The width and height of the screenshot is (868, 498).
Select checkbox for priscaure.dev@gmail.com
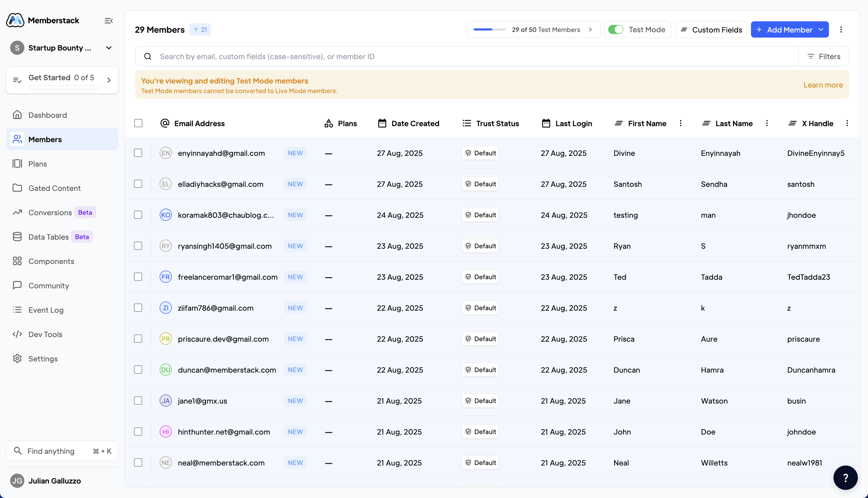[x=138, y=339]
